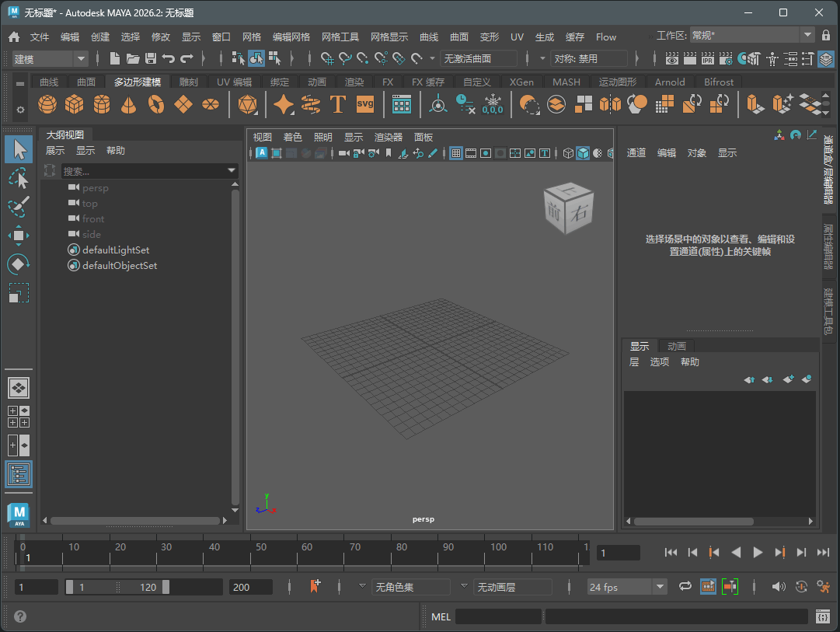Open the 工作区 常规 workspace dropdown
840x632 pixels.
(807, 36)
